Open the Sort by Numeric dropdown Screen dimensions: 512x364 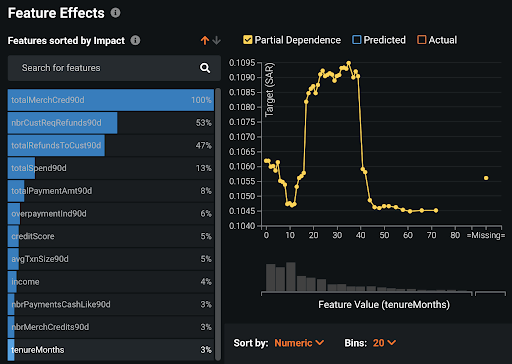click(x=299, y=343)
